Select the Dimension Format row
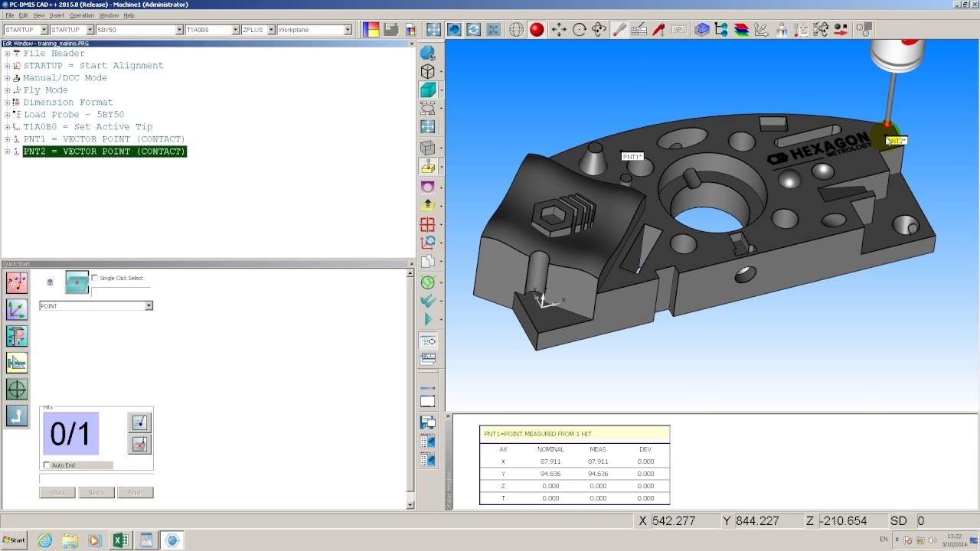 (x=67, y=103)
